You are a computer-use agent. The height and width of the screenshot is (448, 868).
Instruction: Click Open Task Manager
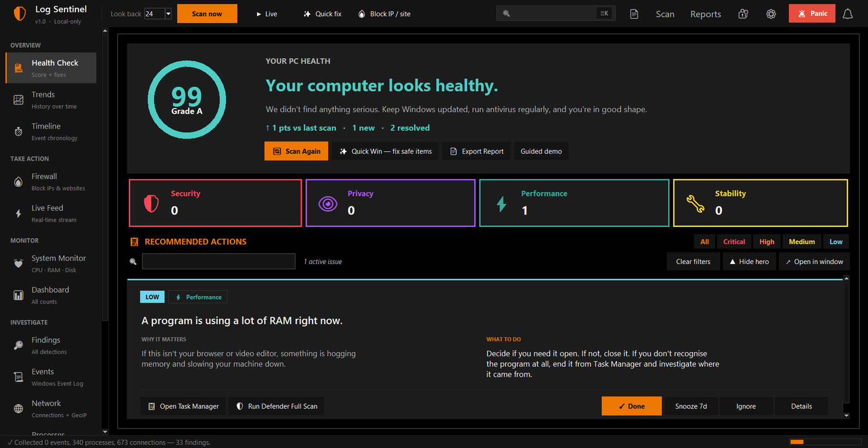pos(183,406)
